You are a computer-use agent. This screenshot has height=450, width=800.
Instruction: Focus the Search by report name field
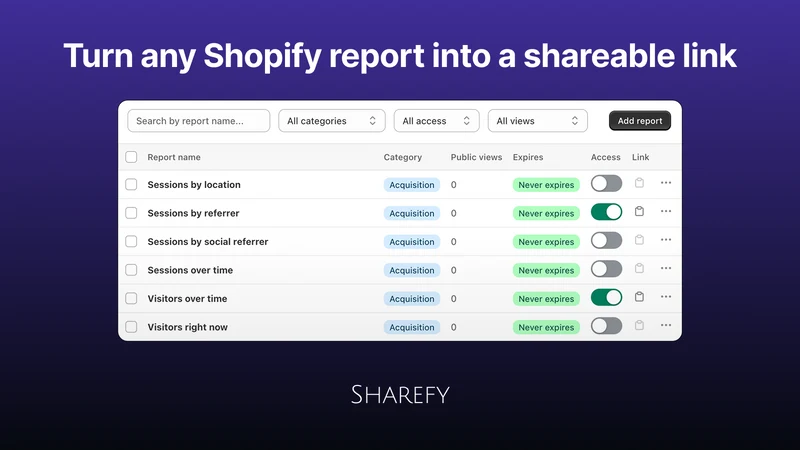click(198, 121)
